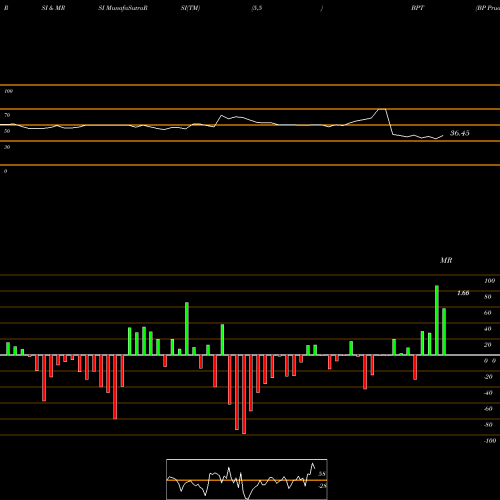Screen dimensions: 500x500
Task: Open the mini line chart thumbnail
Action: [247, 479]
